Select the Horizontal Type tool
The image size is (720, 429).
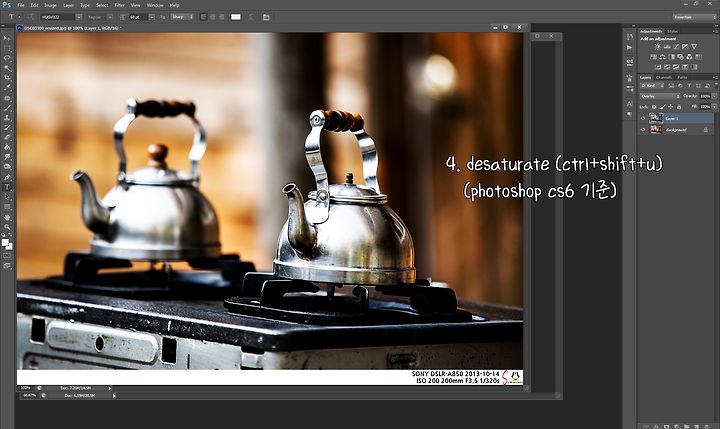point(7,187)
